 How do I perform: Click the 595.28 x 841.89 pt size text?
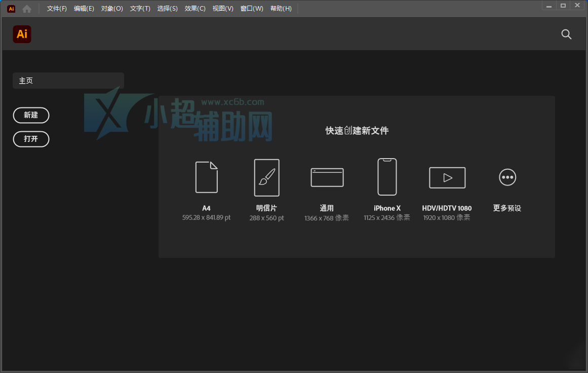point(206,217)
